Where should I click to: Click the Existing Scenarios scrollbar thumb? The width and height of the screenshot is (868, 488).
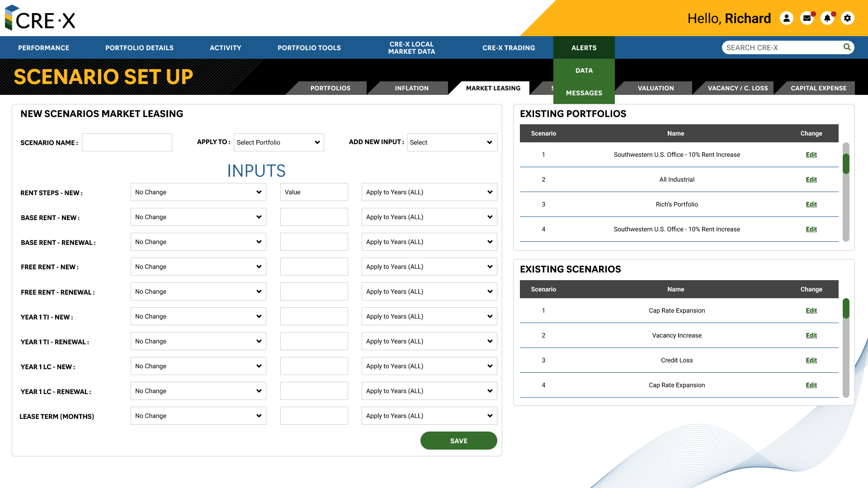coord(846,308)
